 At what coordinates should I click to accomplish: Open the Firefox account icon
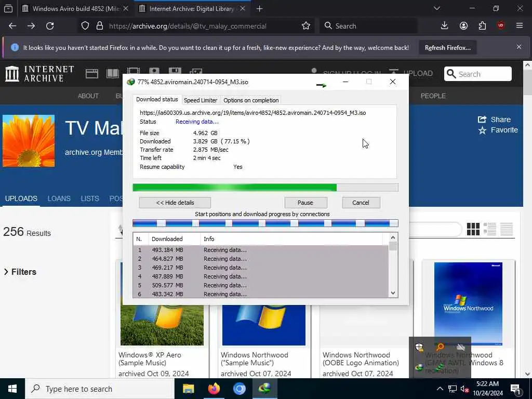(x=463, y=26)
